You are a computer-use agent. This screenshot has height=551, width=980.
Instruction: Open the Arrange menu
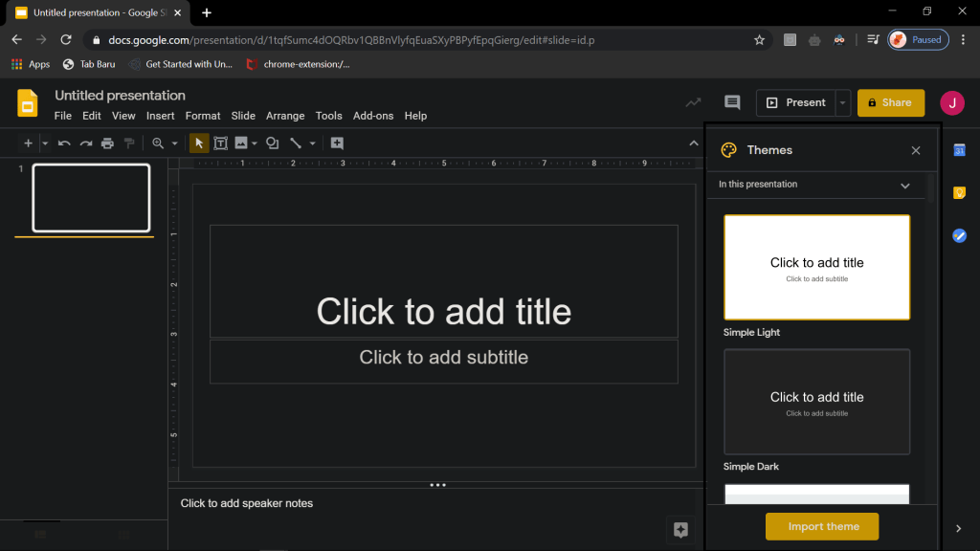(x=285, y=116)
